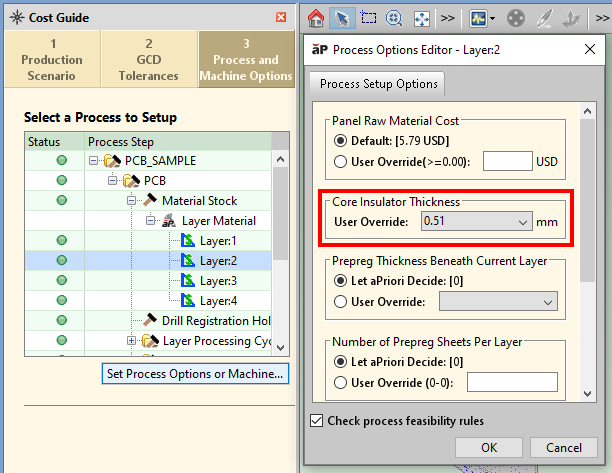Image resolution: width=612 pixels, height=473 pixels.
Task: Click the Layer:1 layer icon
Action: 188,240
